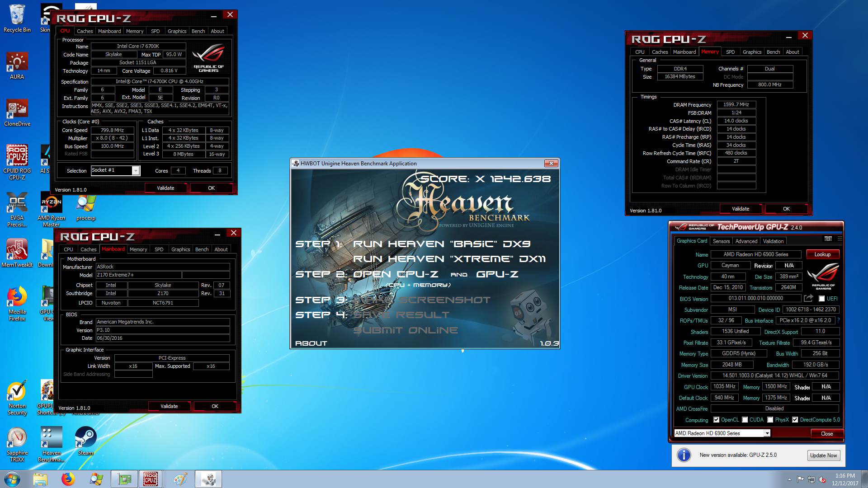Click the Paint palette taskbar icon
The image size is (868, 488).
(x=180, y=479)
